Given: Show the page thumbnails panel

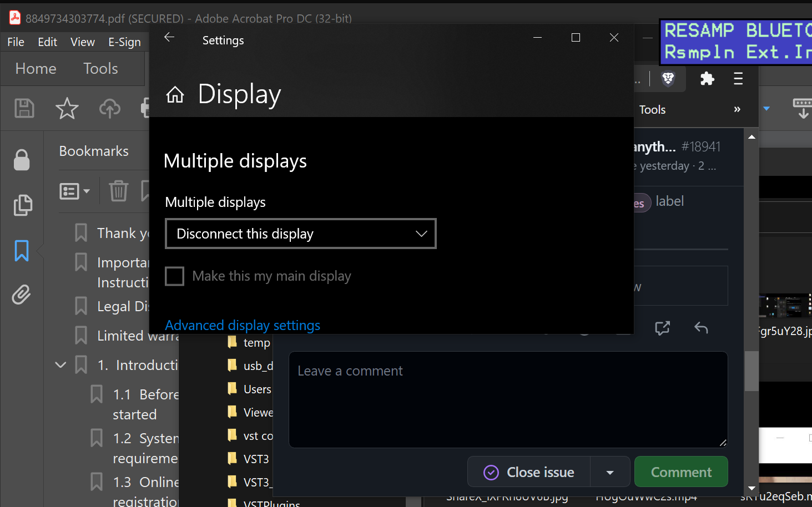Looking at the screenshot, I should tap(22, 205).
